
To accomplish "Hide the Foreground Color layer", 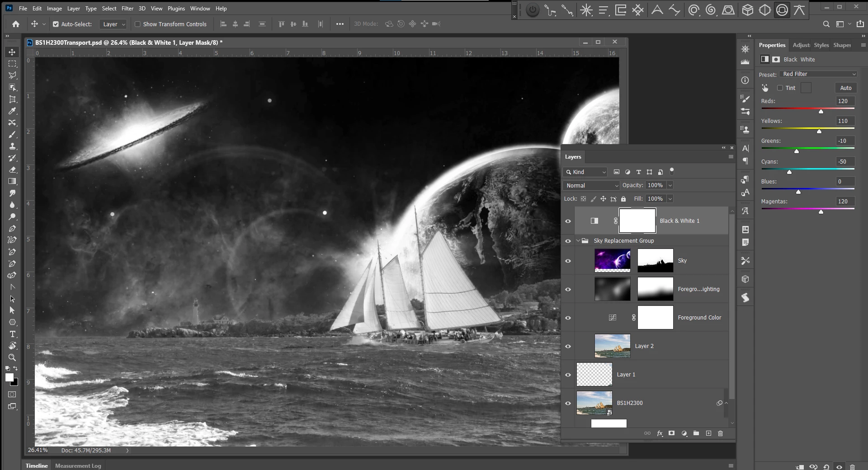I will pyautogui.click(x=568, y=318).
